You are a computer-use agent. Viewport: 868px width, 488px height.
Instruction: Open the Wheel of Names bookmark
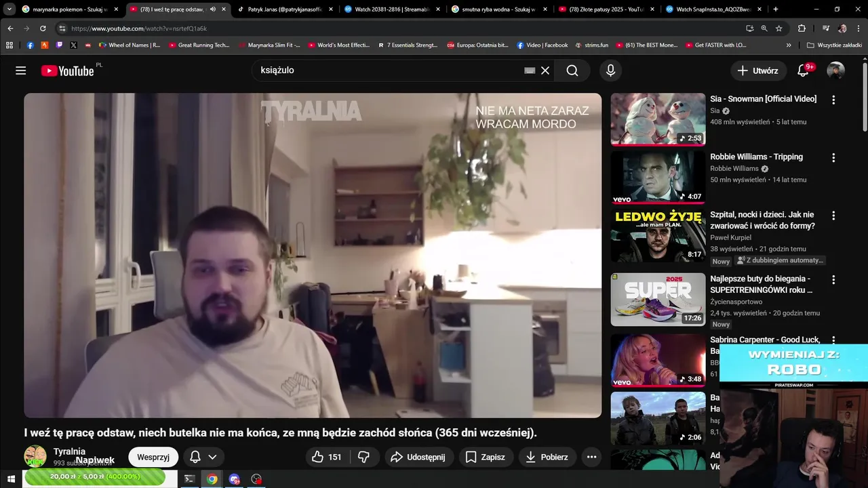click(129, 45)
